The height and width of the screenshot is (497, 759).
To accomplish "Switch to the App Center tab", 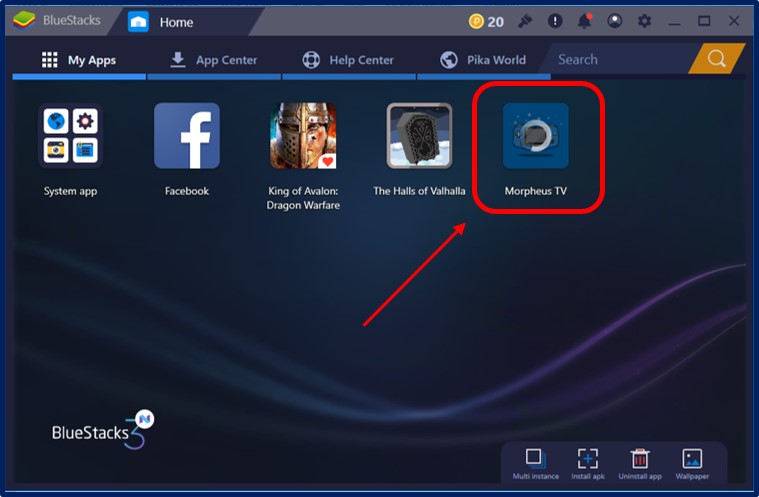I will 214,60.
